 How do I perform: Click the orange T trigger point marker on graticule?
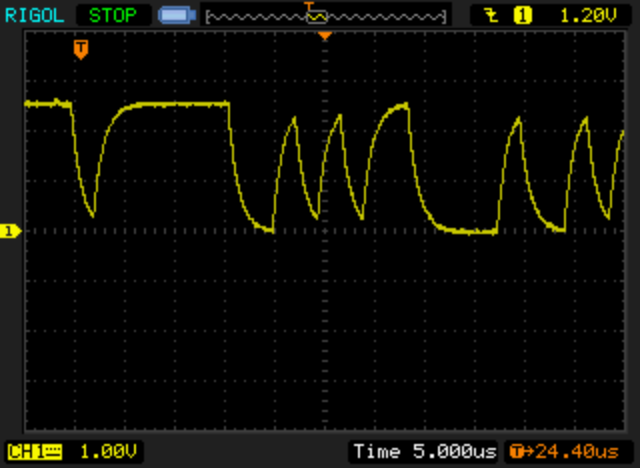80,47
